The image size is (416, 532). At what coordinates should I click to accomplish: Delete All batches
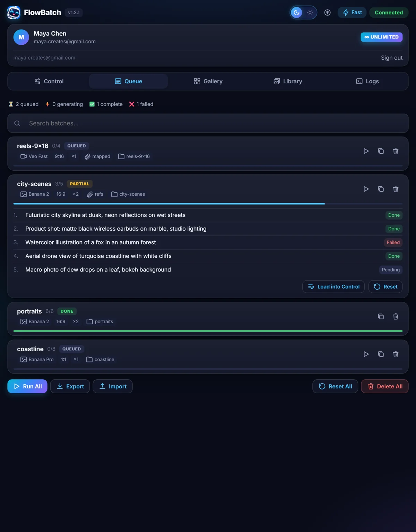click(385, 386)
